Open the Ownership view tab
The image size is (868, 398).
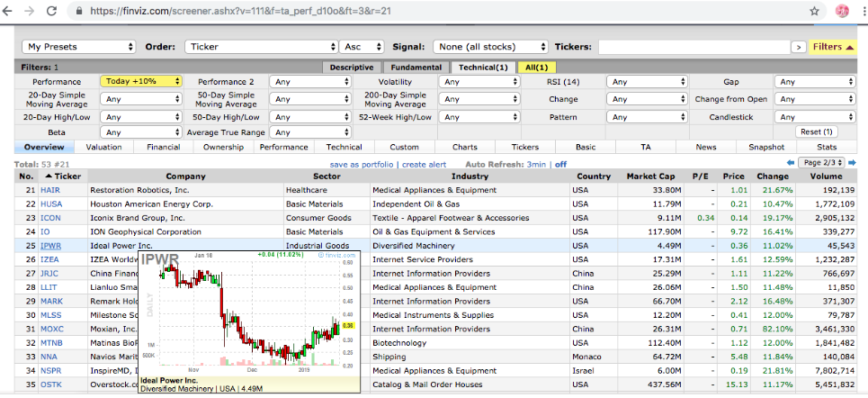[223, 147]
